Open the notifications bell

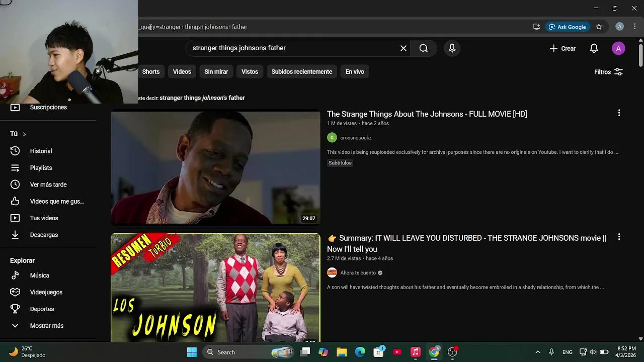tap(594, 48)
